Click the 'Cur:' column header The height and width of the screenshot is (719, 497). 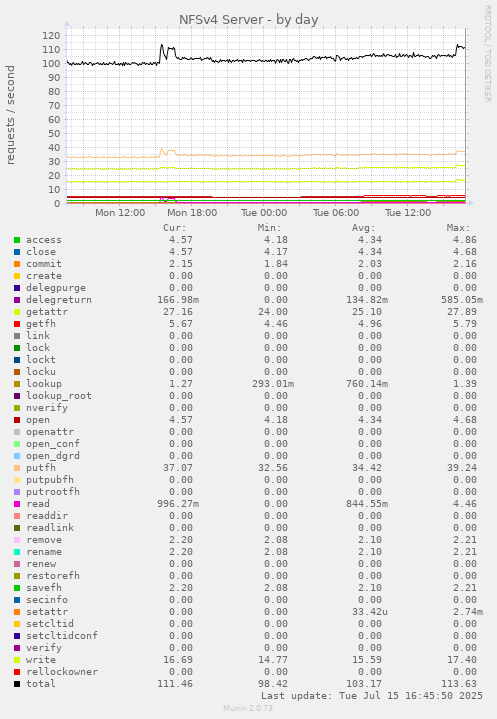(175, 228)
